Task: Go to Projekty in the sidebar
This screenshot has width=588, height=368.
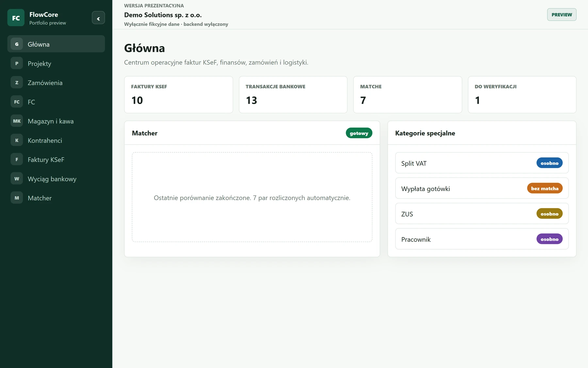Action: point(56,63)
